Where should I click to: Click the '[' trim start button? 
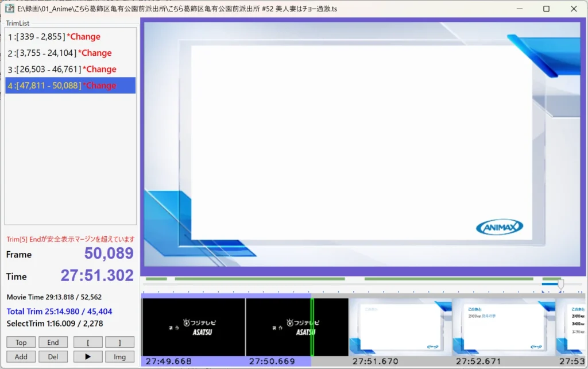pyautogui.click(x=87, y=342)
